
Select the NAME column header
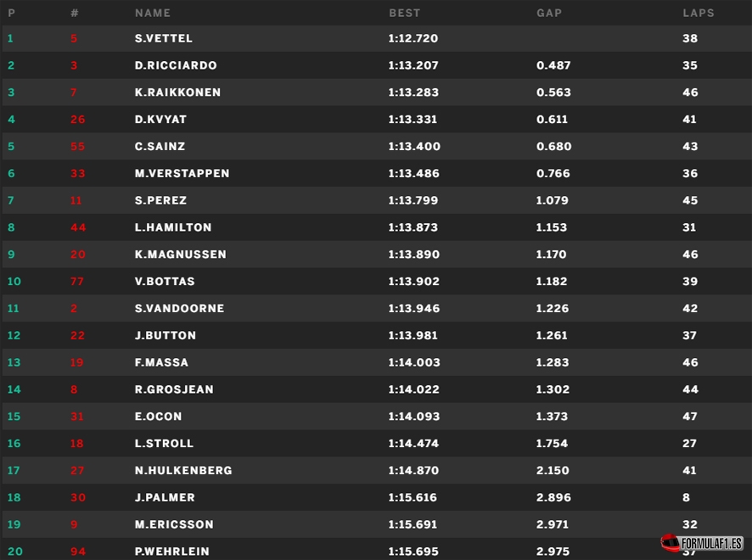[x=153, y=13]
